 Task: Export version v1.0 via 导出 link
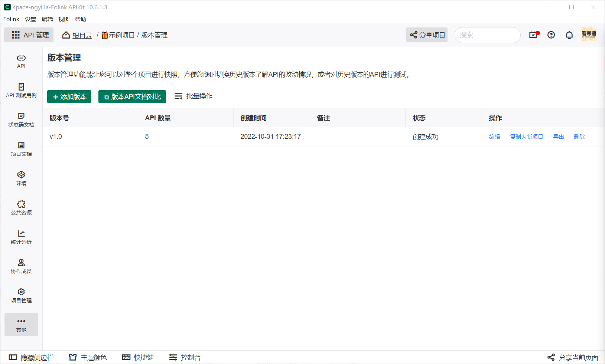pyautogui.click(x=558, y=137)
